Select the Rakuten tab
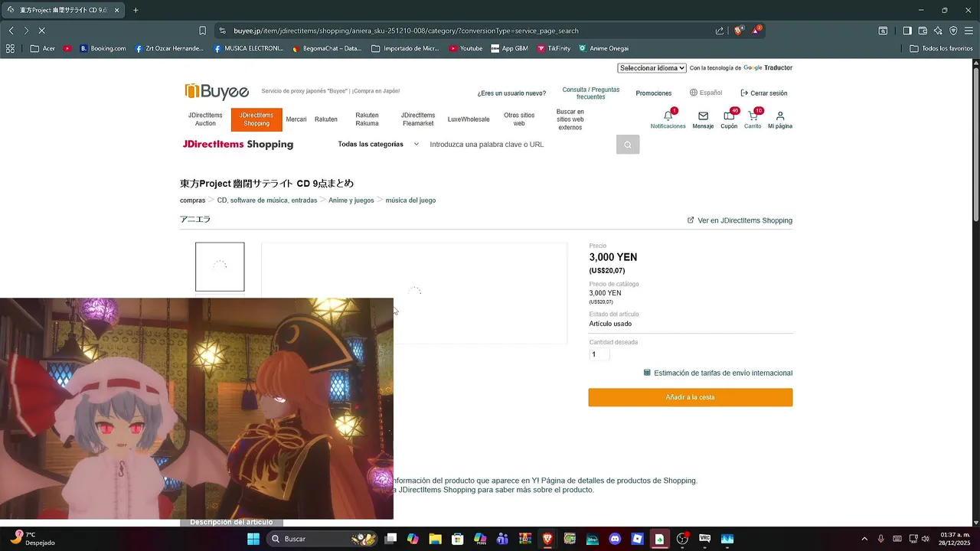The image size is (980, 551). coord(326,119)
